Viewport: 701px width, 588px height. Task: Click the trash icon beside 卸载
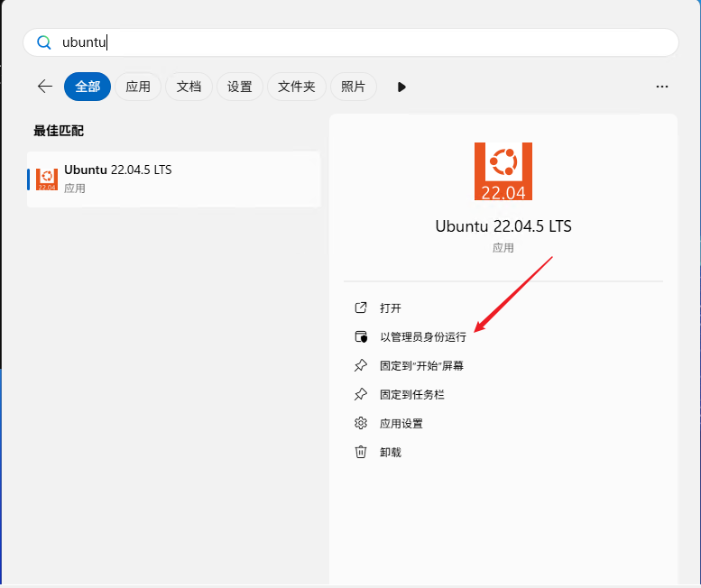361,452
